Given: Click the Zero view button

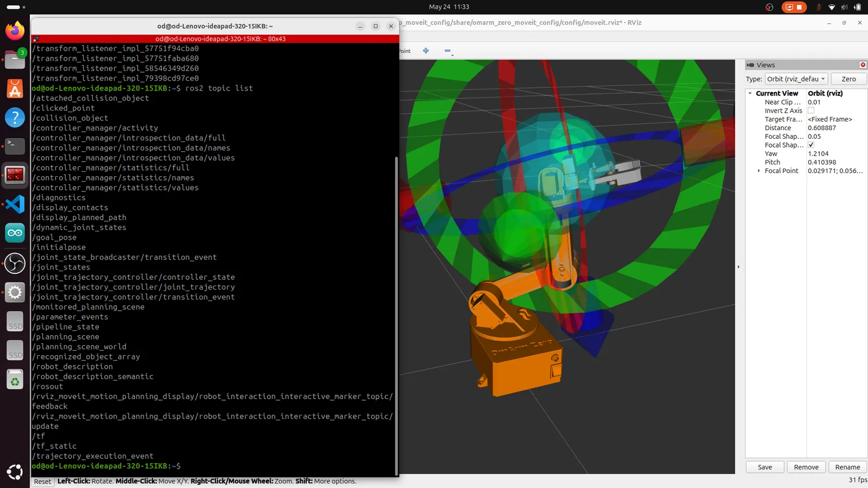Looking at the screenshot, I should pyautogui.click(x=848, y=79).
